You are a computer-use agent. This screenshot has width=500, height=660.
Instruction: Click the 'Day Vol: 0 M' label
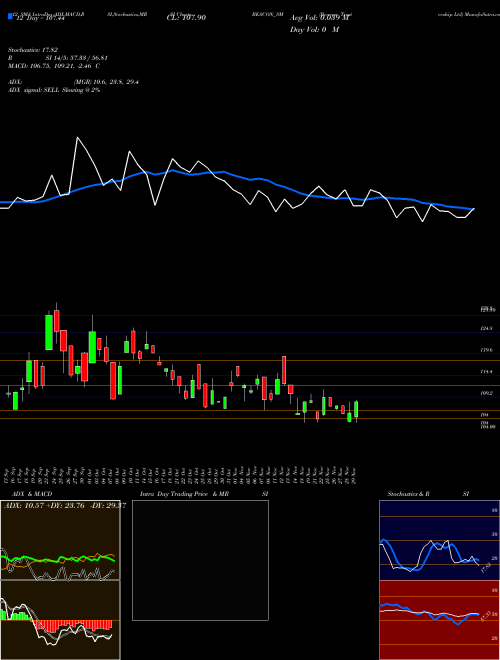(x=314, y=30)
